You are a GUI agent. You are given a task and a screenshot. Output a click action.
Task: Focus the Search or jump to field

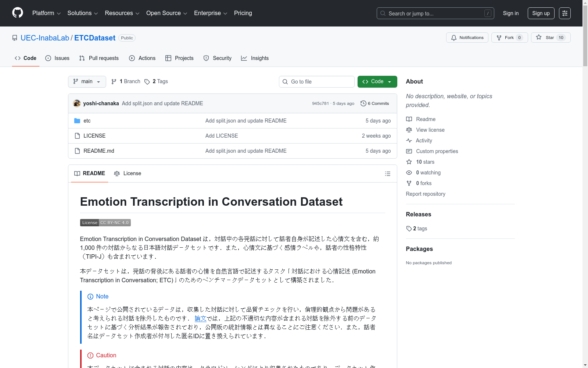tap(435, 13)
